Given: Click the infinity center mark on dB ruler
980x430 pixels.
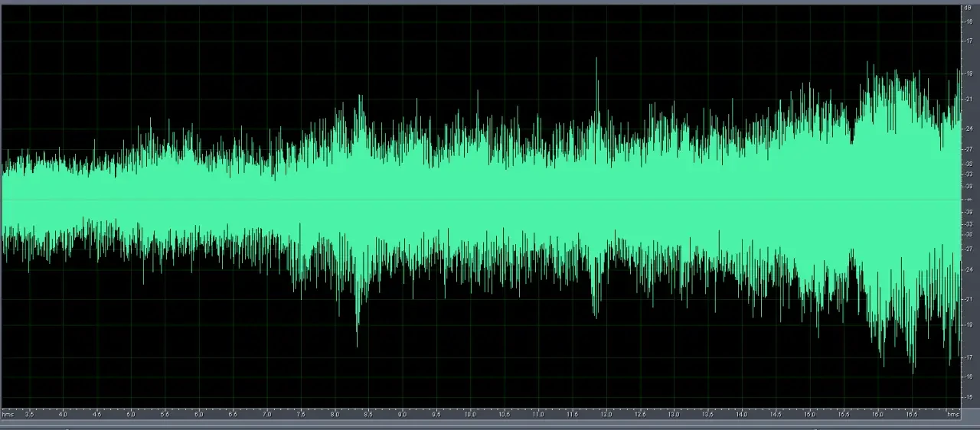Looking at the screenshot, I should 969,199.
